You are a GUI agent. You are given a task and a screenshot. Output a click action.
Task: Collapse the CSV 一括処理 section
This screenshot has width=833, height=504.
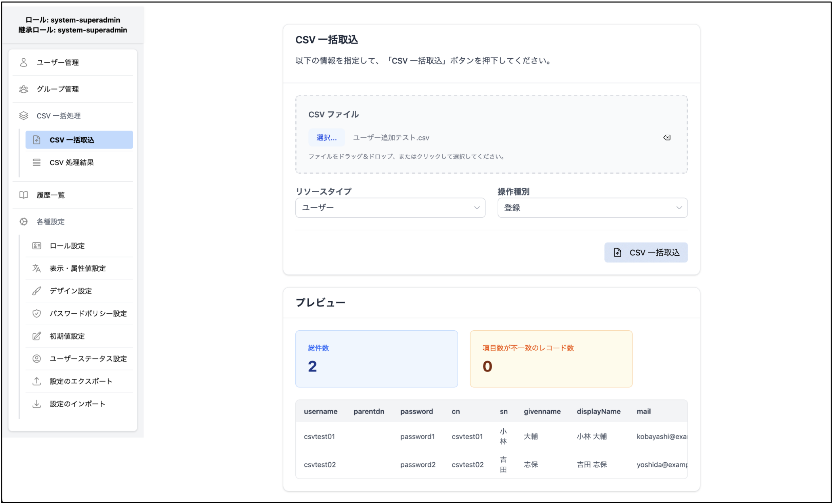(x=73, y=116)
